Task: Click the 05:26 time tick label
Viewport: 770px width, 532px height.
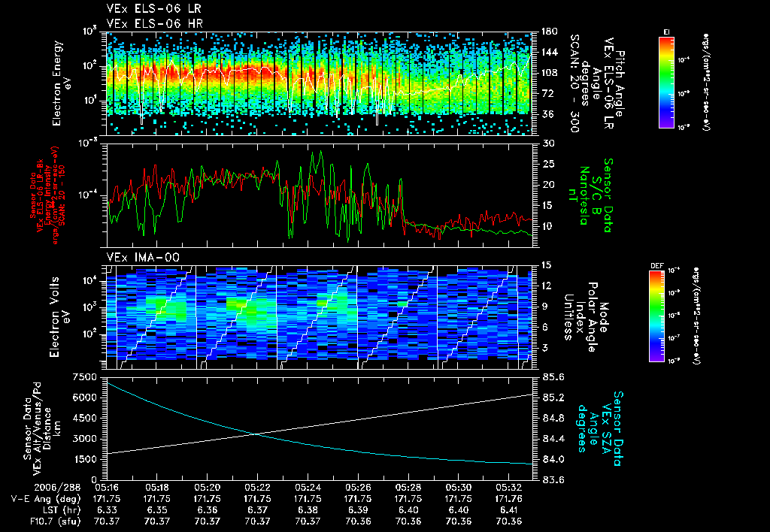Action: [358, 488]
